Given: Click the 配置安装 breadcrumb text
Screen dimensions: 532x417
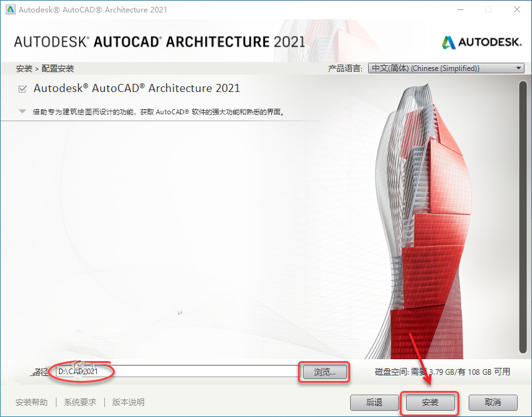Looking at the screenshot, I should [58, 68].
